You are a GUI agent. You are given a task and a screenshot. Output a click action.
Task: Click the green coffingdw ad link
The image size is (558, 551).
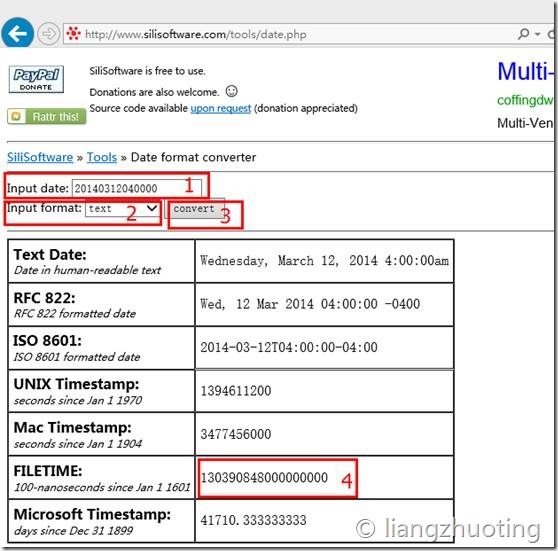tap(525, 100)
